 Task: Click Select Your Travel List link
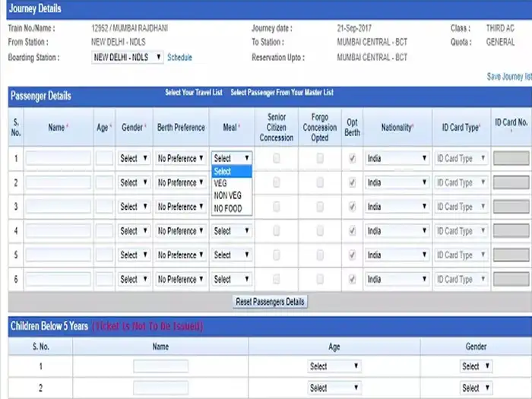pos(193,93)
